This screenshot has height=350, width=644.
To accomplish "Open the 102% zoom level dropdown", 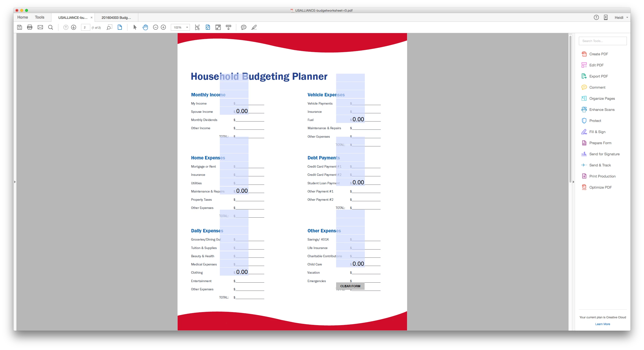I will tap(187, 27).
